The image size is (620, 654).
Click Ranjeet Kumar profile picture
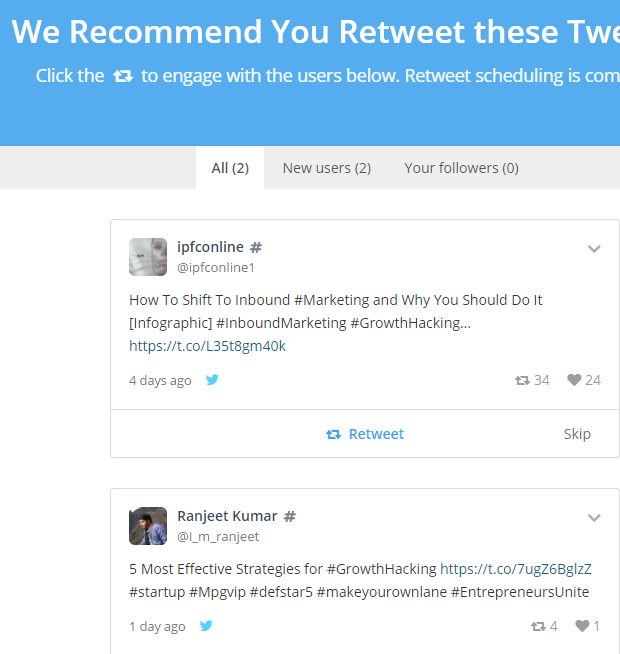coord(148,526)
